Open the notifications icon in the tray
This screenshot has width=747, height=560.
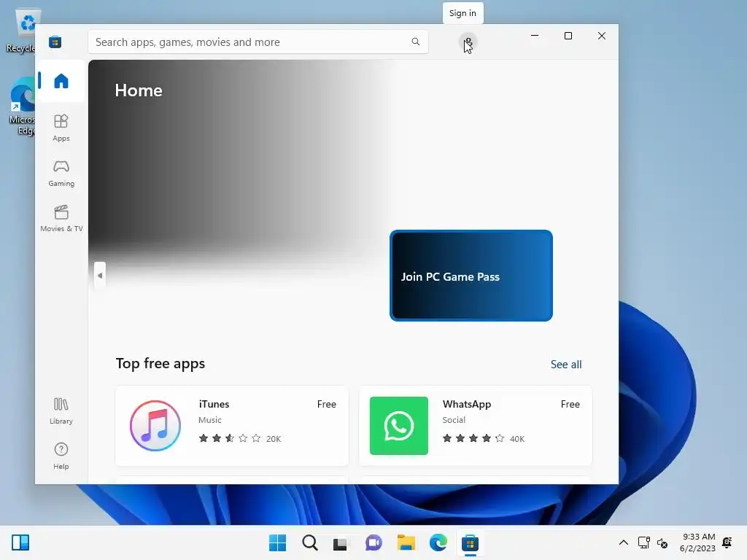[x=727, y=542]
